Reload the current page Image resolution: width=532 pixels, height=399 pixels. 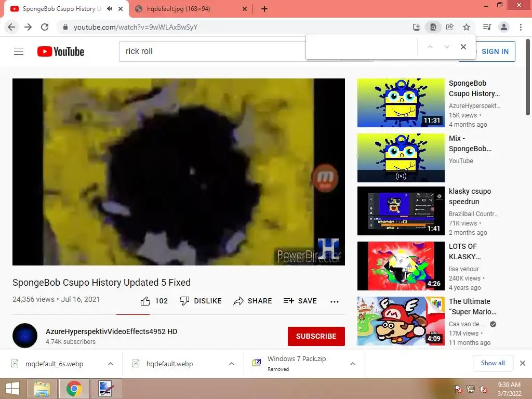(45, 27)
